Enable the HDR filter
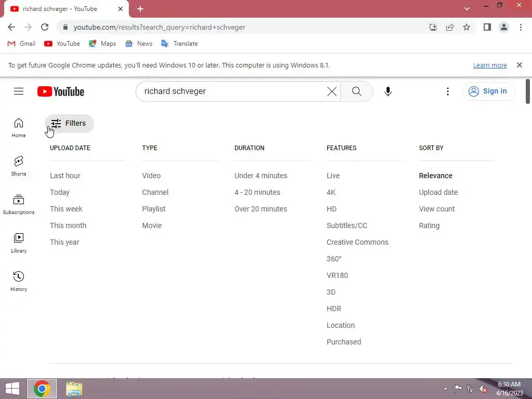This screenshot has height=399, width=532. point(334,309)
